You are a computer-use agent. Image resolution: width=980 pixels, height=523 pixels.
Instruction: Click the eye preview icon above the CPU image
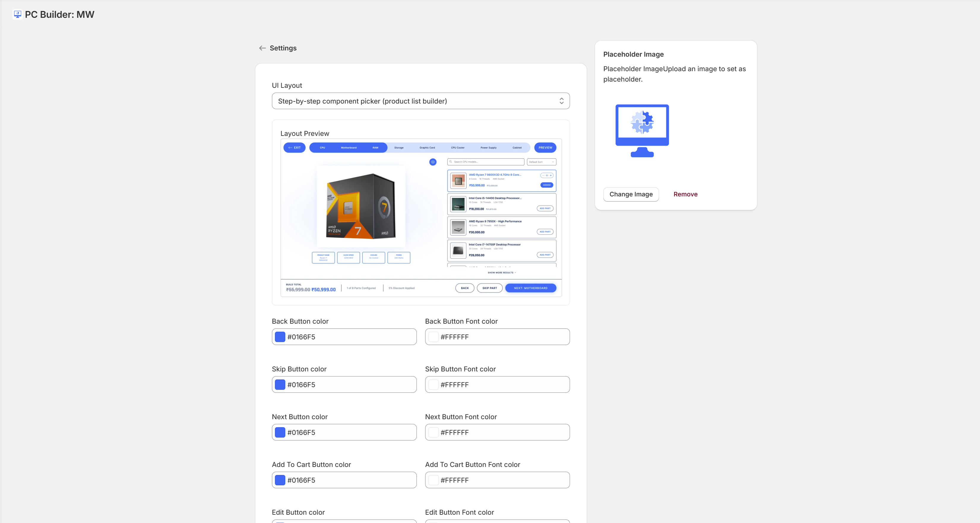click(x=433, y=162)
